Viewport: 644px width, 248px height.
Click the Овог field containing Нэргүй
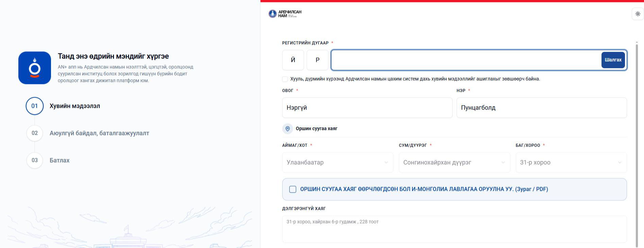367,108
